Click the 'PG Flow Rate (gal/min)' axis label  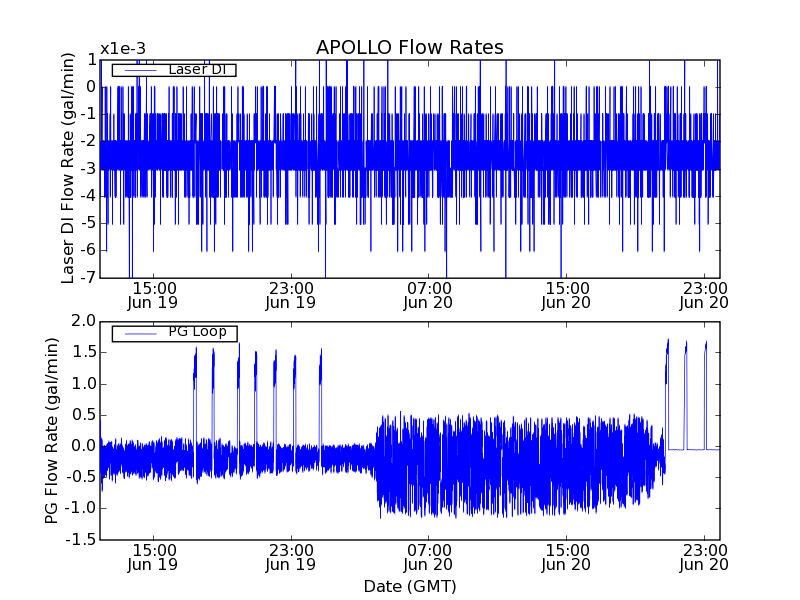(52, 430)
